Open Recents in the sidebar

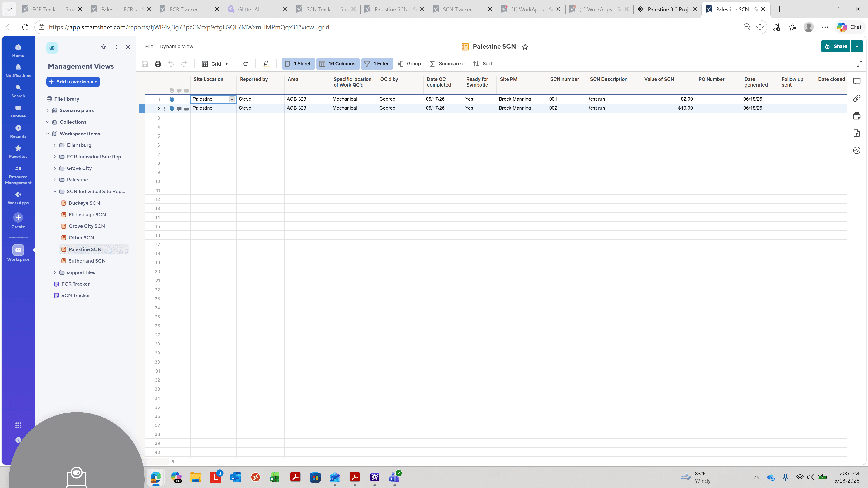(x=18, y=131)
